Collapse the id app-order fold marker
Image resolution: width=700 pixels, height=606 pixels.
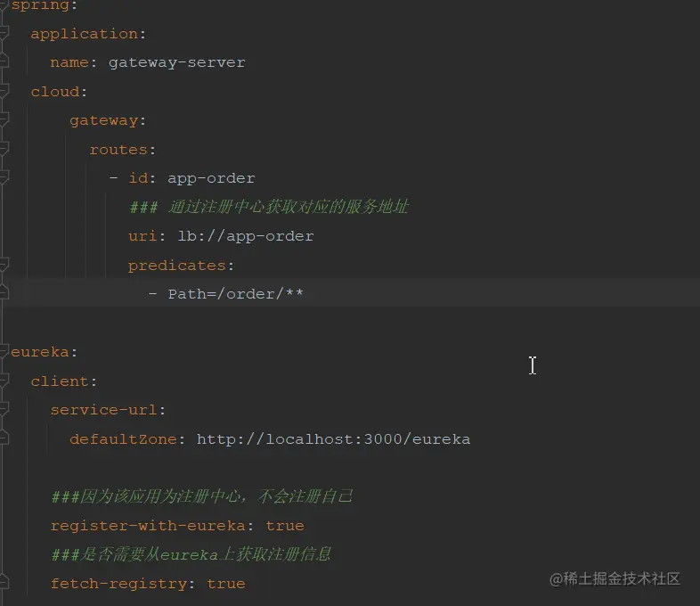pos(4,177)
